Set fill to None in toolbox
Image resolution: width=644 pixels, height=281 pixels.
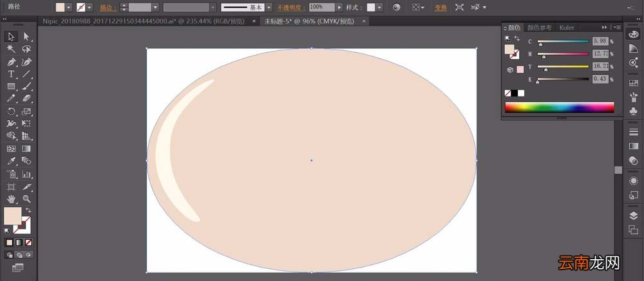pyautogui.click(x=28, y=242)
